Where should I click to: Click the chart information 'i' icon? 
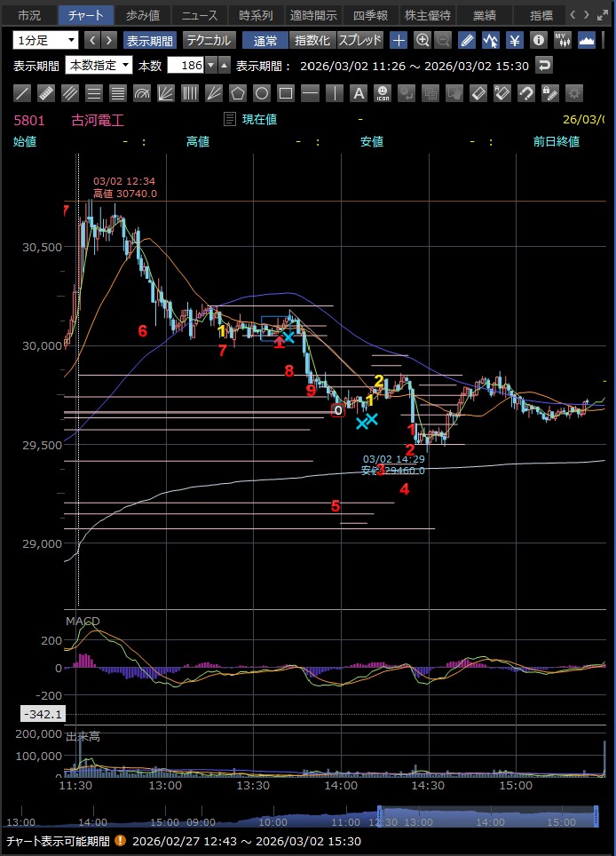538,40
